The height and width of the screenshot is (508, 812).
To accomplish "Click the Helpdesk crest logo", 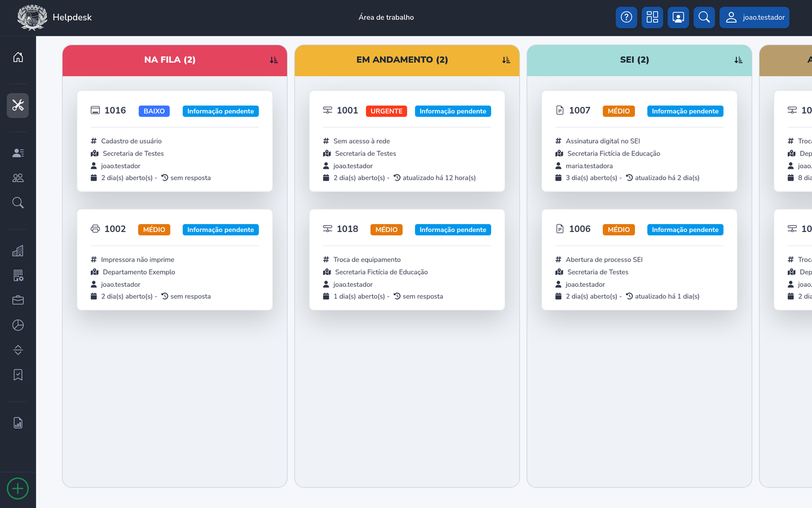I will tap(32, 17).
